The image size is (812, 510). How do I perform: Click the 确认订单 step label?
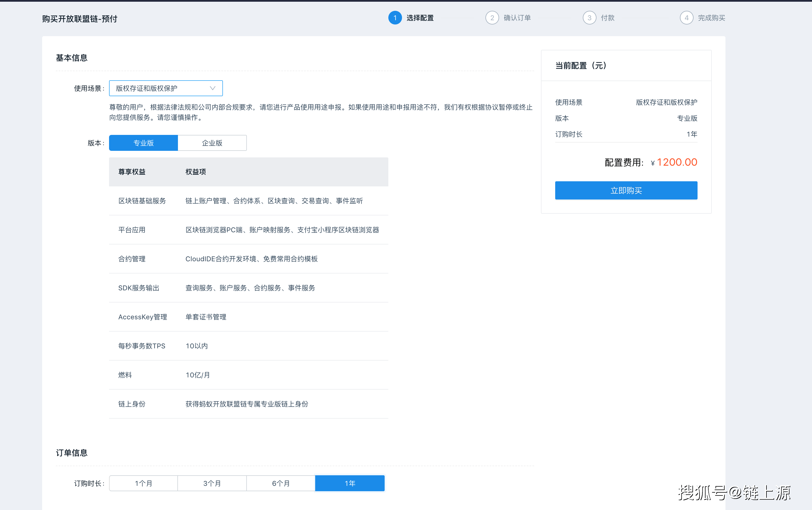517,18
